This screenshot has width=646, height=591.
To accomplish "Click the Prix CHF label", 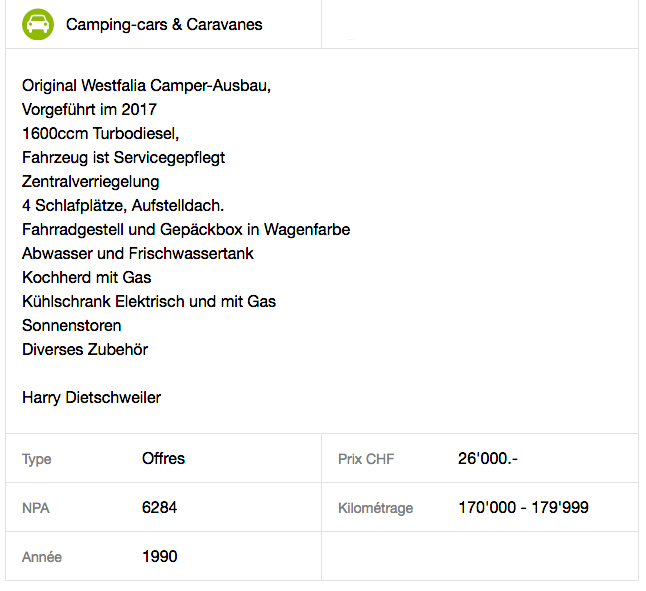I will coord(366,459).
